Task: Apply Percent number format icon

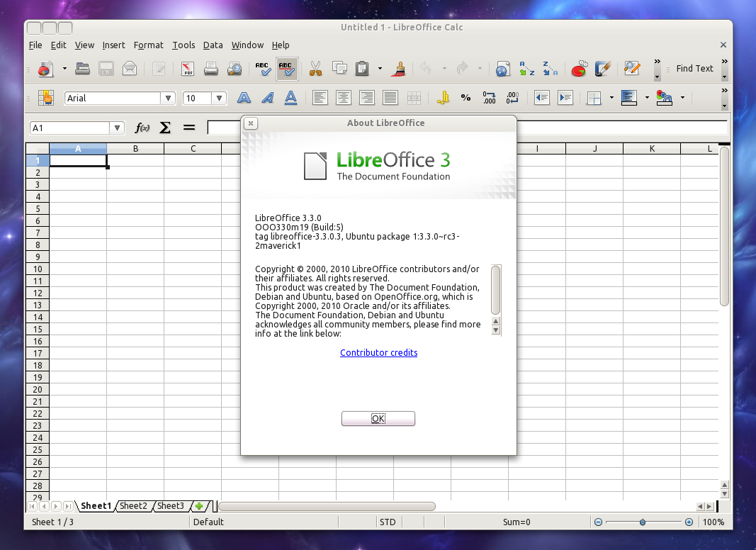Action: [466, 98]
